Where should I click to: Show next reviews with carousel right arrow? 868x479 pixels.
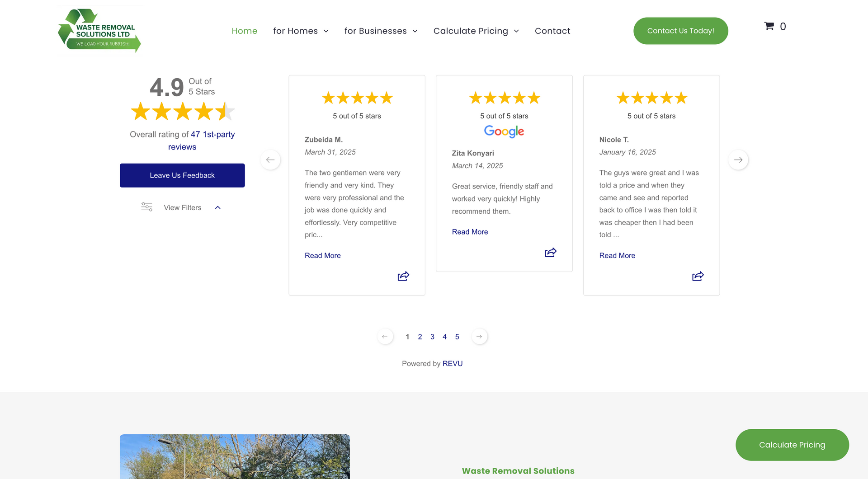click(x=738, y=160)
